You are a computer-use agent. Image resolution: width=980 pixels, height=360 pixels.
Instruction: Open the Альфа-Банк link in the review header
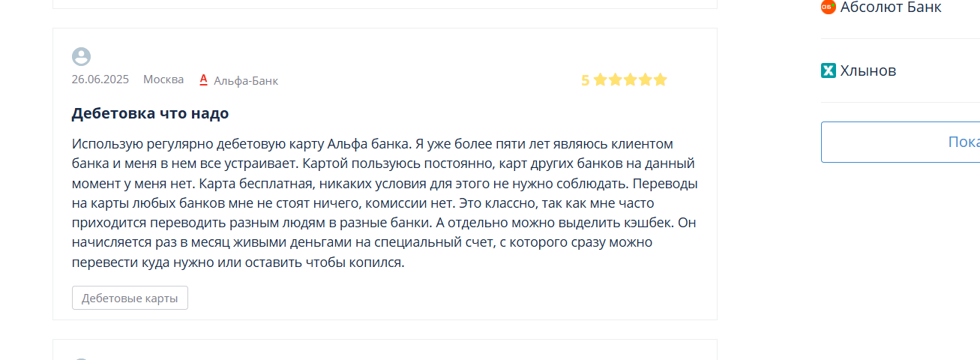(x=246, y=80)
